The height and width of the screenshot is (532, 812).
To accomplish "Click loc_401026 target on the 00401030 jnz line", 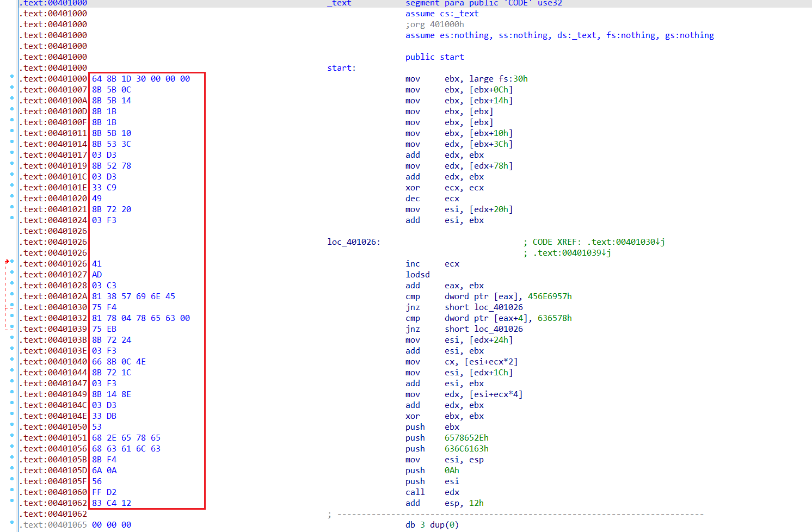I will click(x=499, y=307).
